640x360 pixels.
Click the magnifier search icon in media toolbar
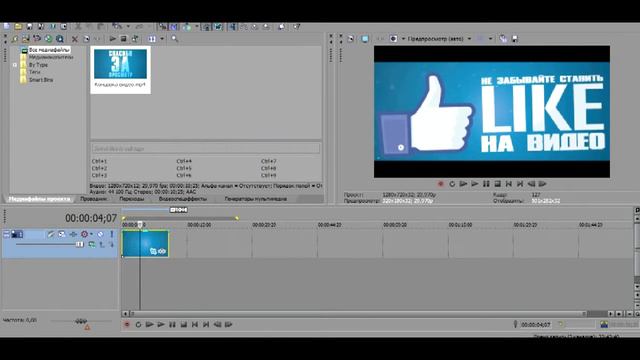coord(175,39)
